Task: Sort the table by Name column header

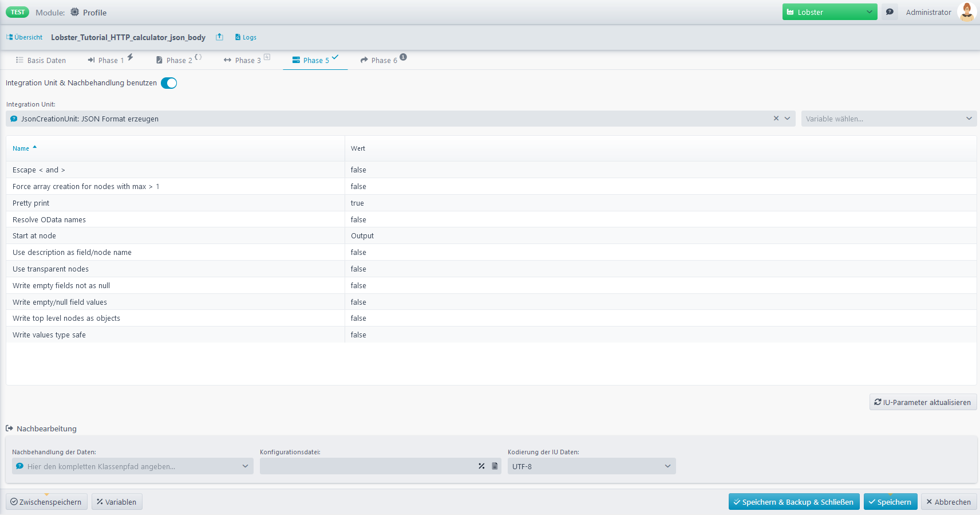Action: pyautogui.click(x=21, y=148)
